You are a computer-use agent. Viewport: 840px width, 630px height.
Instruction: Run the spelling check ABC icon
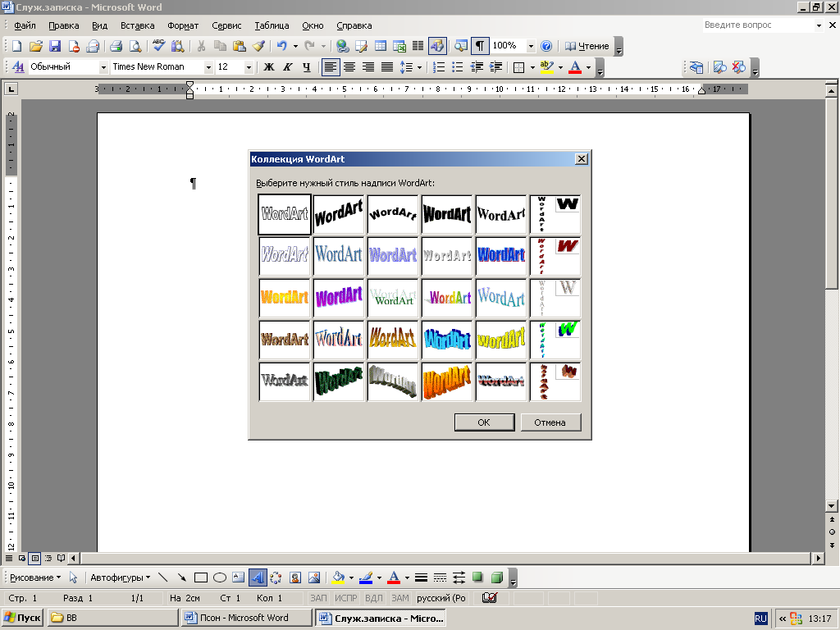pyautogui.click(x=158, y=46)
